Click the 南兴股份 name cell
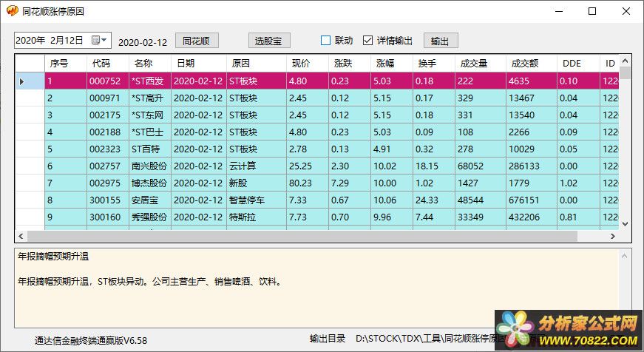The height and width of the screenshot is (352, 644). coord(150,166)
